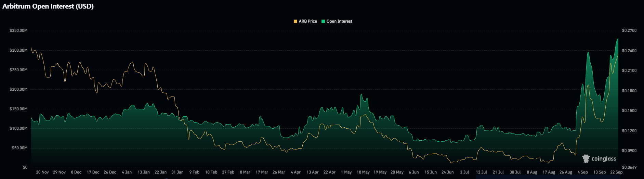644x179 pixels.
Task: Click the 18 Feb date label
Action: (x=211, y=172)
